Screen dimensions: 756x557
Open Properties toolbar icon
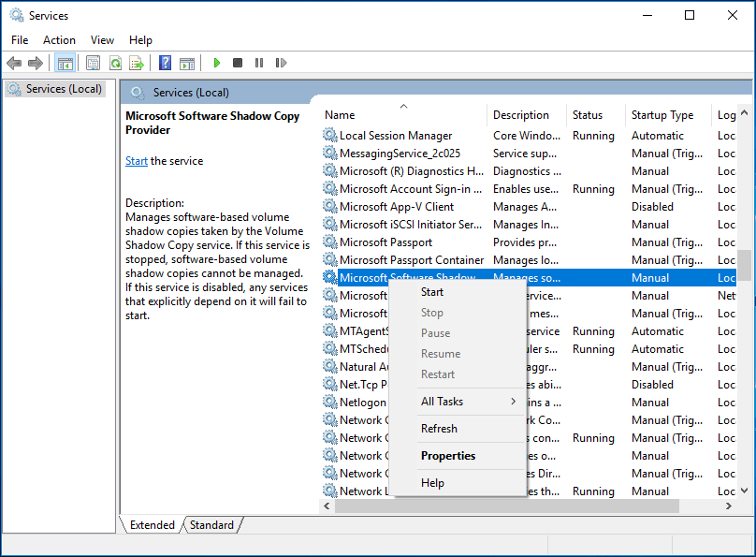click(x=93, y=63)
